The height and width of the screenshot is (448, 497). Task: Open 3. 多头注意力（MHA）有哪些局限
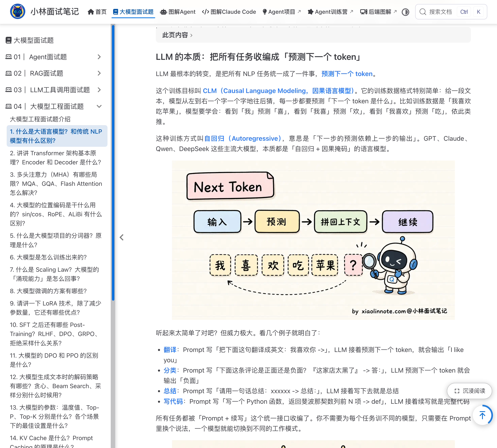coord(56,184)
